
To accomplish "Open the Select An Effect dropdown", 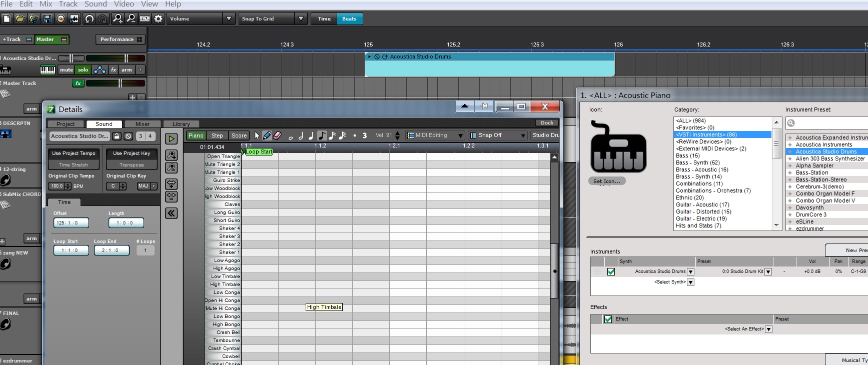I will [x=769, y=329].
